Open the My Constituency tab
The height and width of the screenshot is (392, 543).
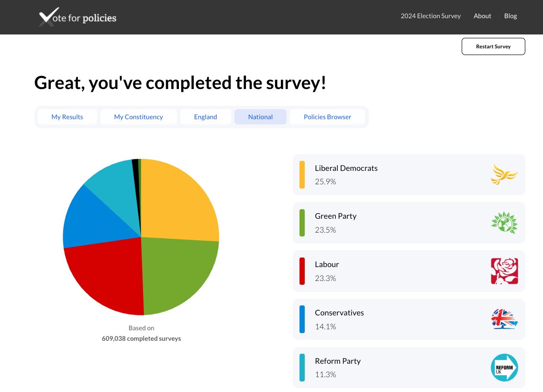(138, 116)
